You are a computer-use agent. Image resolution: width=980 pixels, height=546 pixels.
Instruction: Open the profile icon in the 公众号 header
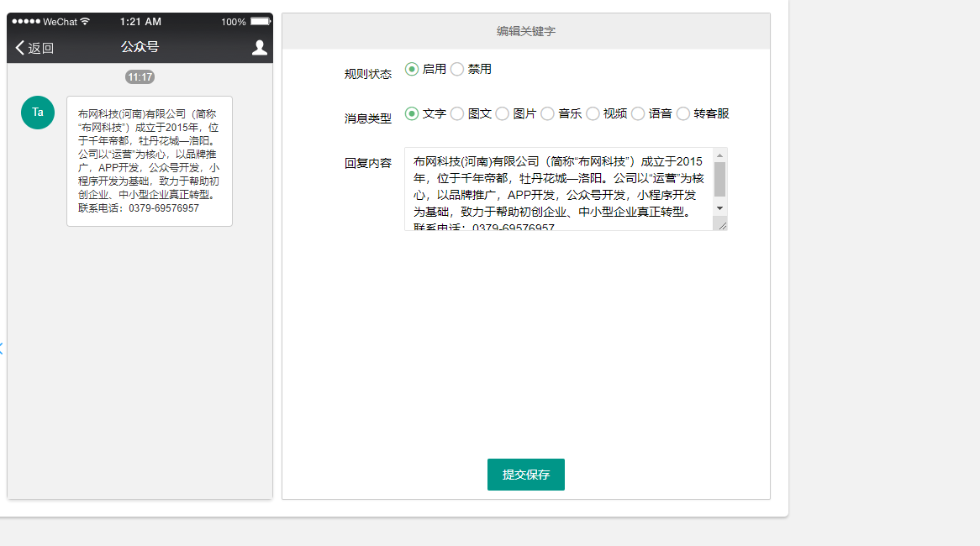(x=260, y=48)
